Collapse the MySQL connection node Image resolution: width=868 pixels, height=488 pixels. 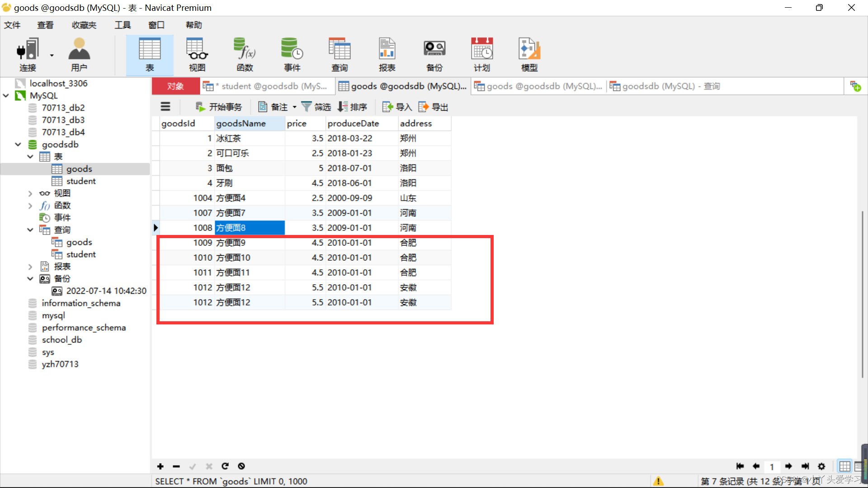pyautogui.click(x=6, y=96)
